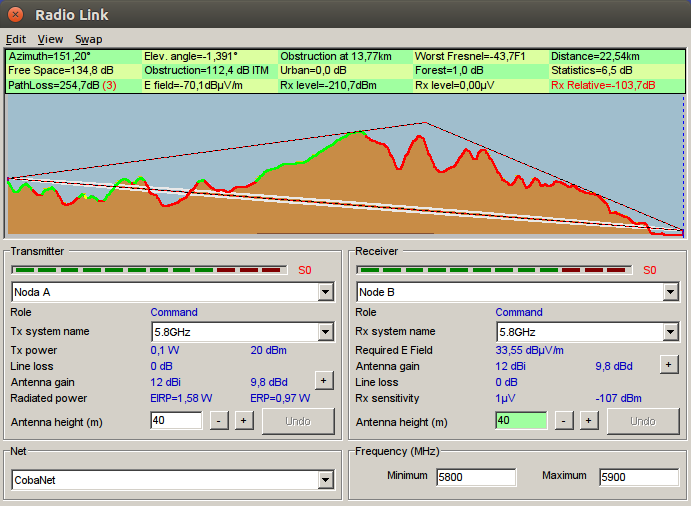691x506 pixels.
Task: Increase the receiver antenna height
Action: (x=588, y=421)
